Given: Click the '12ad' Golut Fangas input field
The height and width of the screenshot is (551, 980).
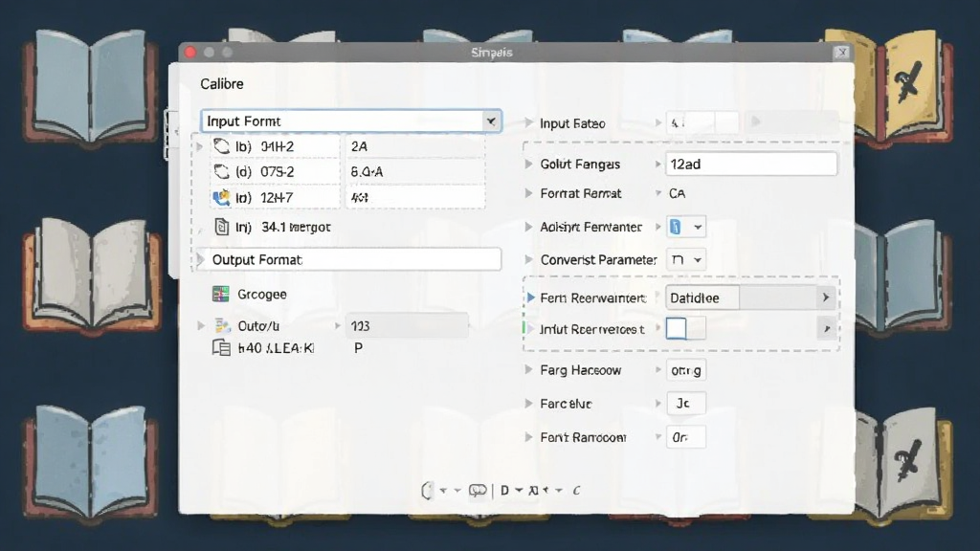Looking at the screenshot, I should pos(750,165).
